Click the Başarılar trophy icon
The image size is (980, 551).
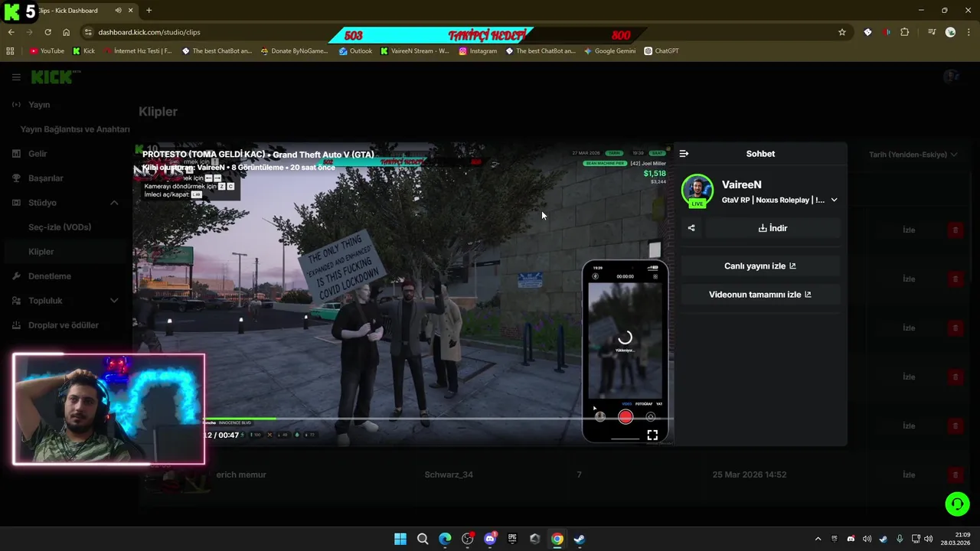point(16,178)
